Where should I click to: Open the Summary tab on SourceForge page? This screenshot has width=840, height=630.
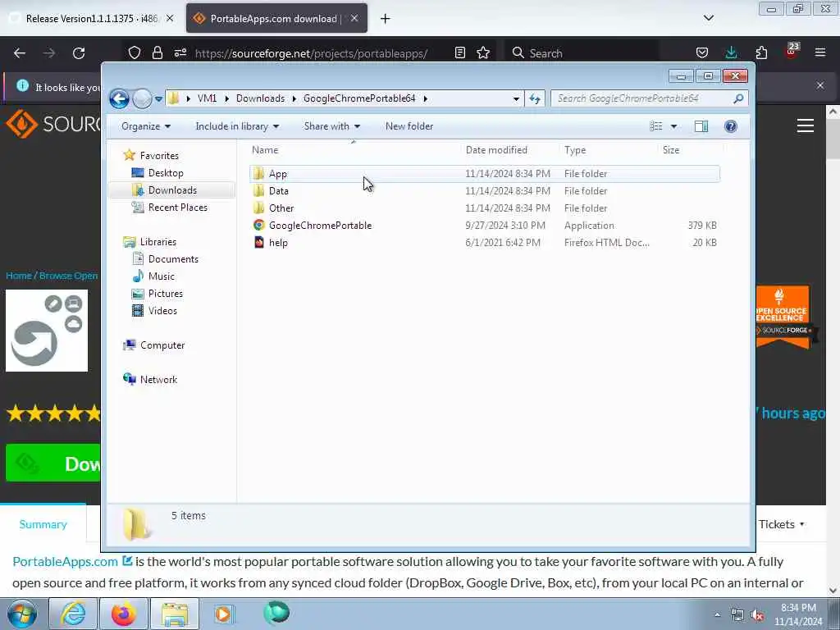[x=43, y=524]
